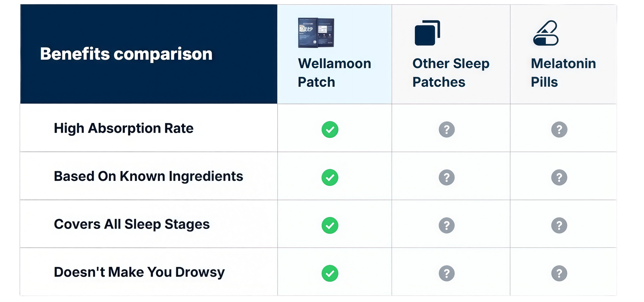Click Wellamoon green check for Doesn't Make Drowsy

330,273
